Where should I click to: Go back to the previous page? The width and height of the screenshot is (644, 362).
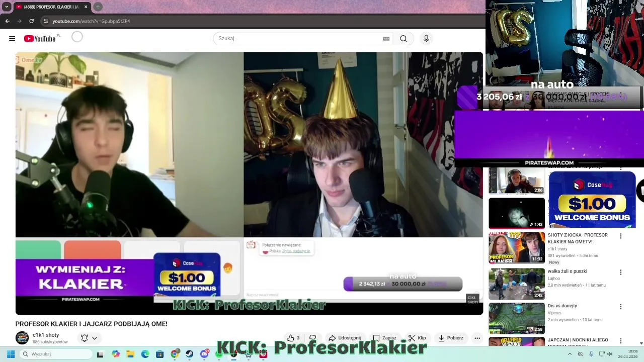coord(7,21)
